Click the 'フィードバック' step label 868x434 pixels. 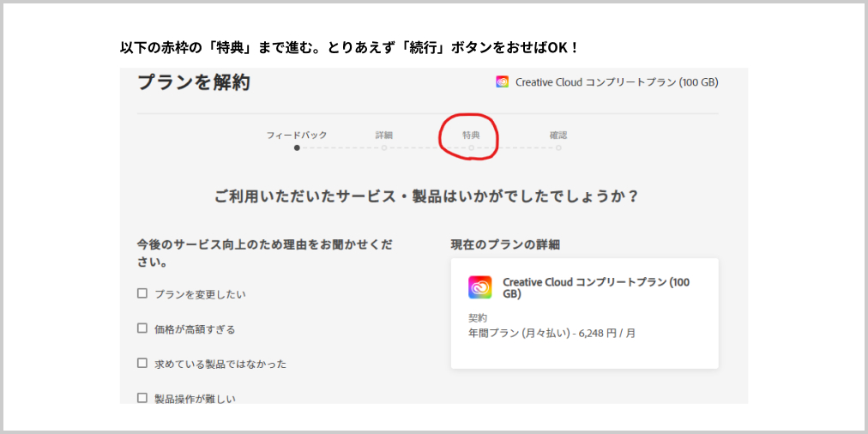297,135
